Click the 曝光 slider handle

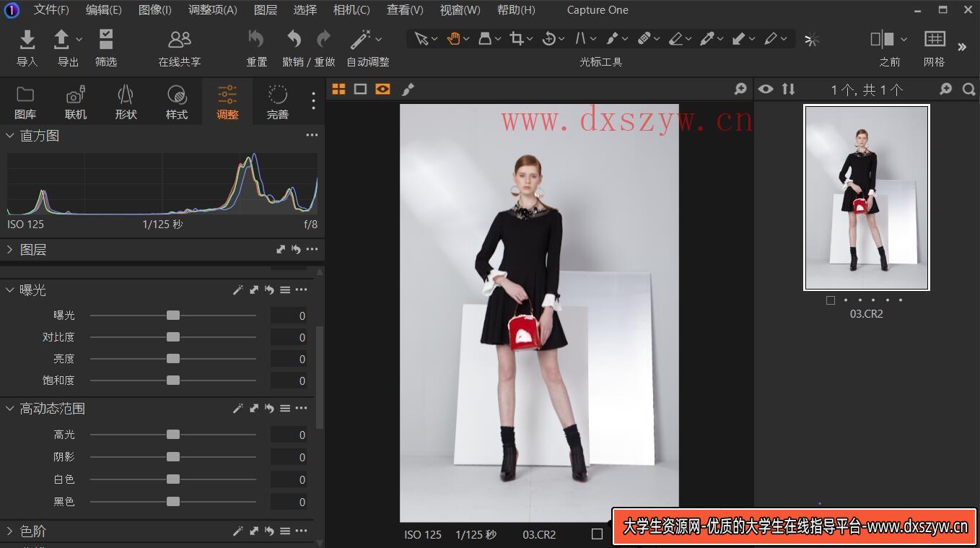tap(173, 316)
